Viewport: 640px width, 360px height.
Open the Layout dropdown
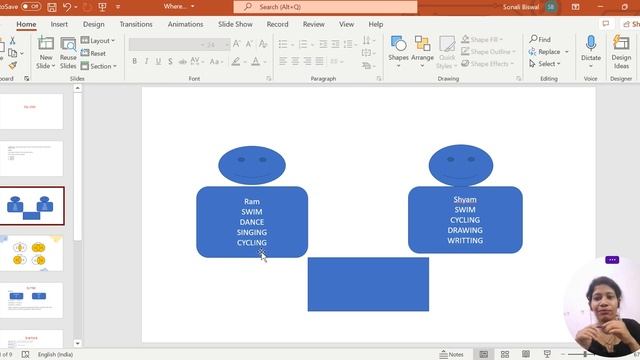[98, 40]
